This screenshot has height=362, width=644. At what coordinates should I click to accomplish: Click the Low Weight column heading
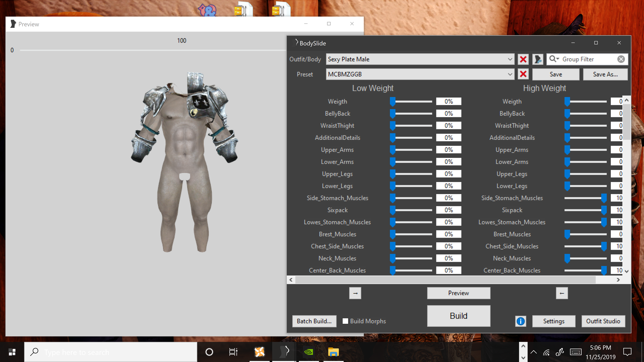pyautogui.click(x=373, y=88)
